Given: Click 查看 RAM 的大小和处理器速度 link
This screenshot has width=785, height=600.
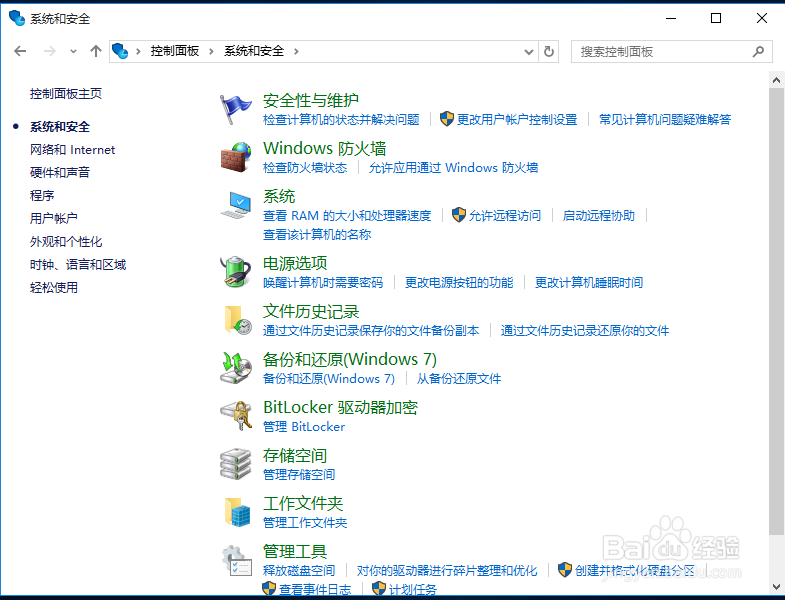Looking at the screenshot, I should click(x=347, y=216).
